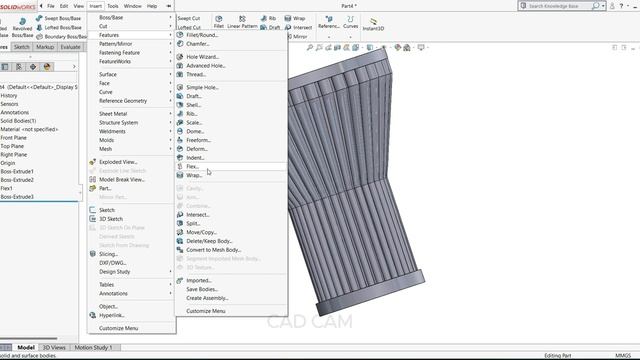Select Boss-Extrude1 in feature tree
640x360 pixels.
point(17,171)
